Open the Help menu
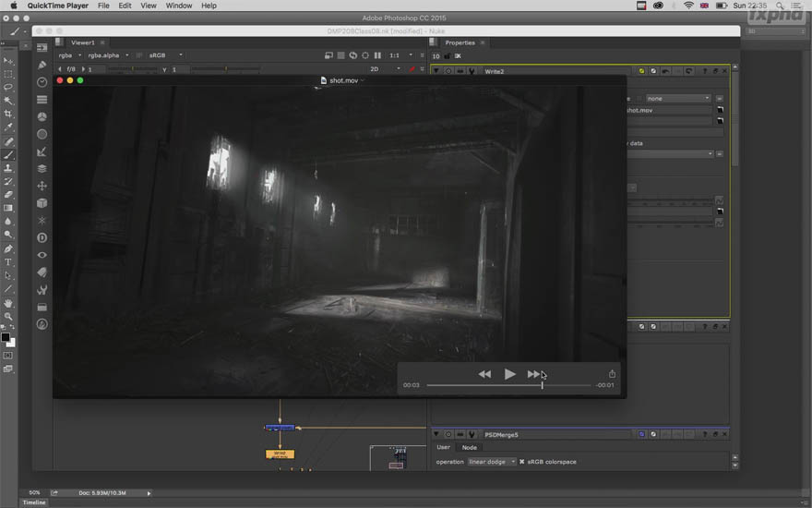Screen dimensions: 812x508 [209, 6]
